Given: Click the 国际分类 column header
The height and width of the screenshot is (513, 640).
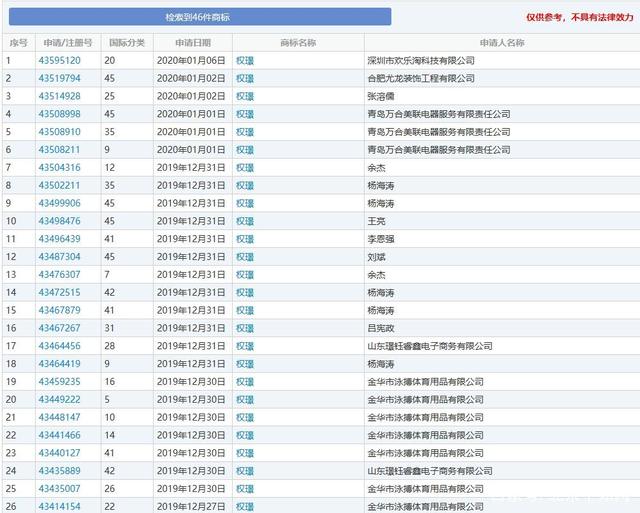Looking at the screenshot, I should (127, 43).
